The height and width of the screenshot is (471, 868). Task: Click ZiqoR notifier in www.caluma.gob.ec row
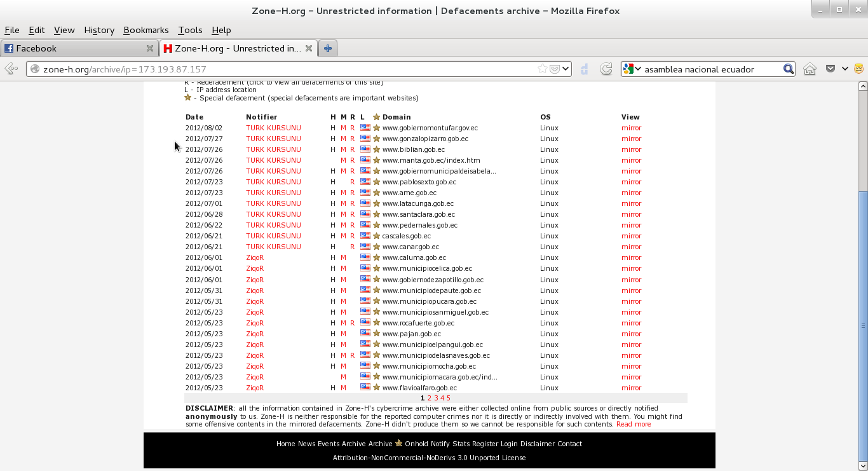255,257
